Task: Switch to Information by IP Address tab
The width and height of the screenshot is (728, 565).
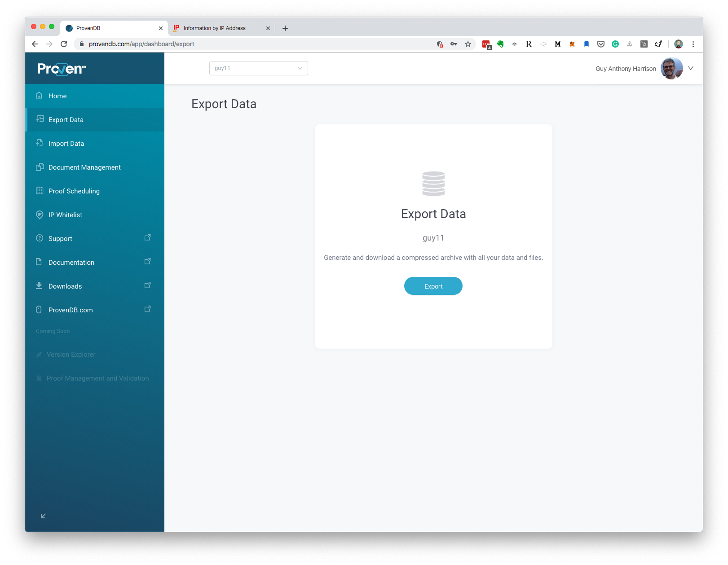Action: coord(222,28)
